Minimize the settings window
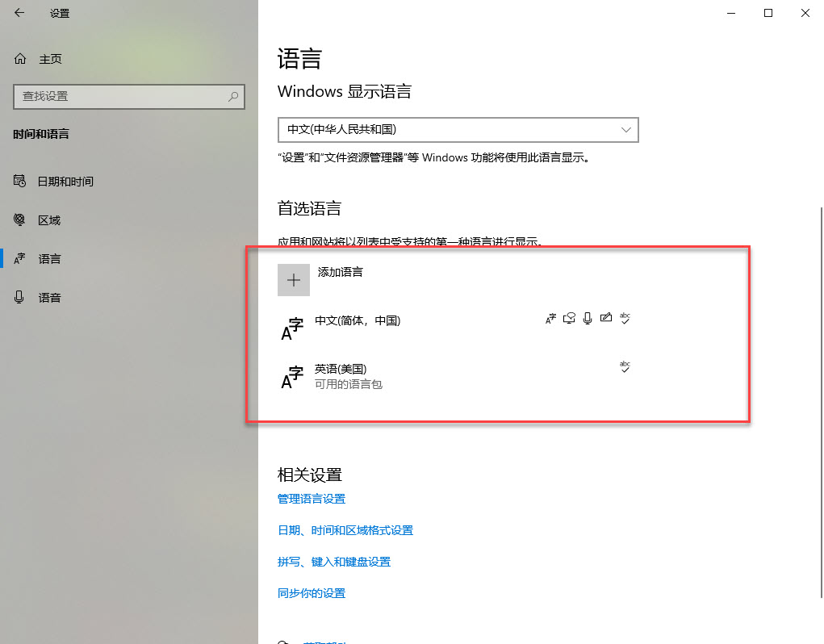 pyautogui.click(x=731, y=13)
